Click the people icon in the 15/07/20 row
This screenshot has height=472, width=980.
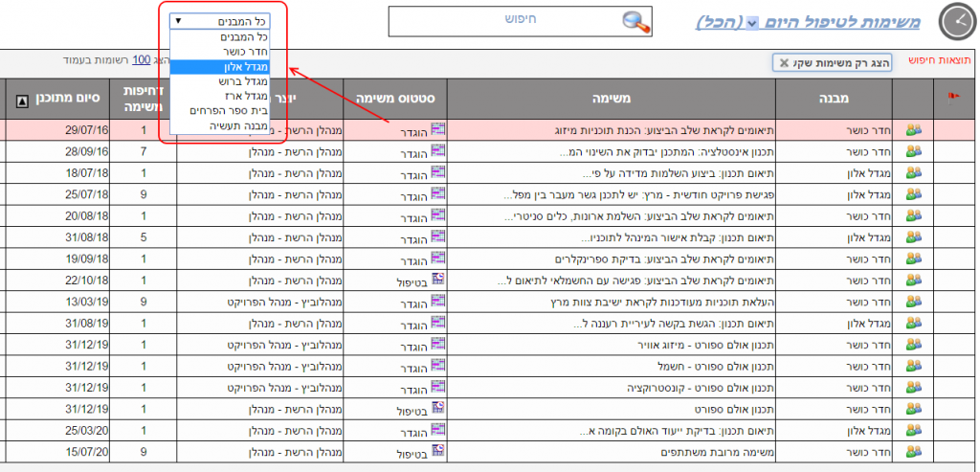[913, 452]
